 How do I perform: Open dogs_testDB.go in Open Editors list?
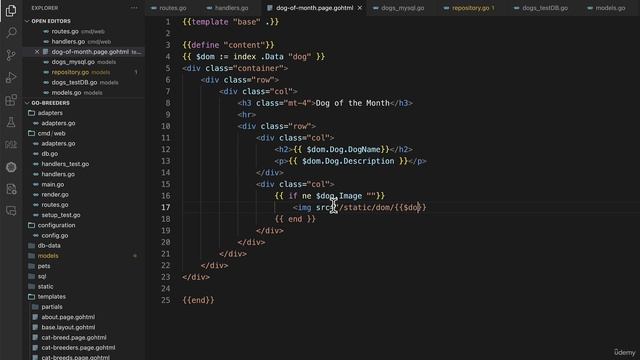coord(74,82)
